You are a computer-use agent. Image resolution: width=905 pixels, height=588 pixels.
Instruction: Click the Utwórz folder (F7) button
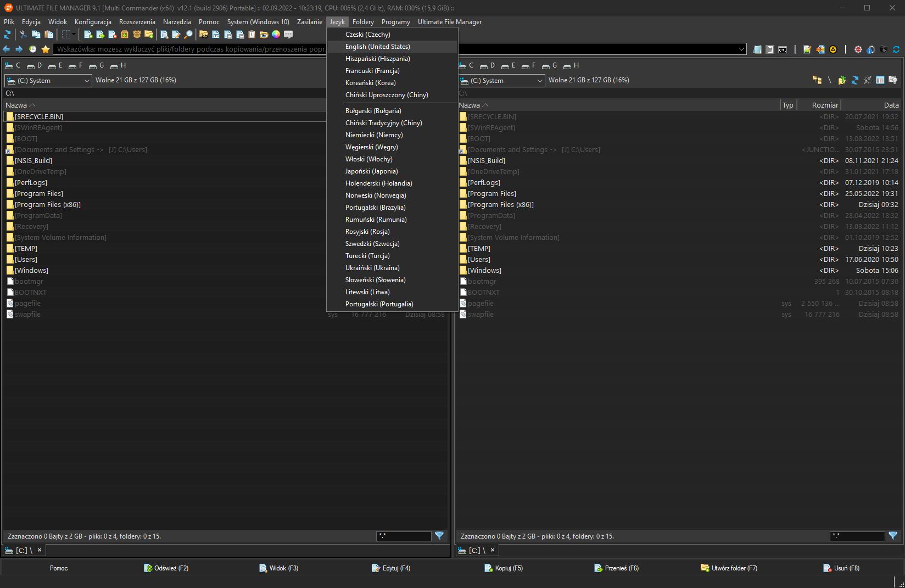tap(729, 568)
